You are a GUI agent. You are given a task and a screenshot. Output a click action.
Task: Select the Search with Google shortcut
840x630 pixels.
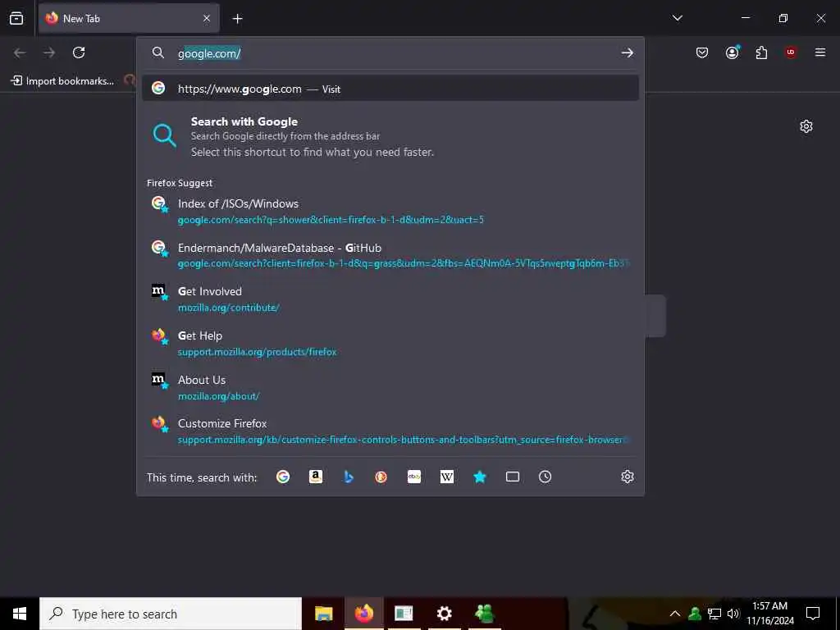(x=390, y=137)
